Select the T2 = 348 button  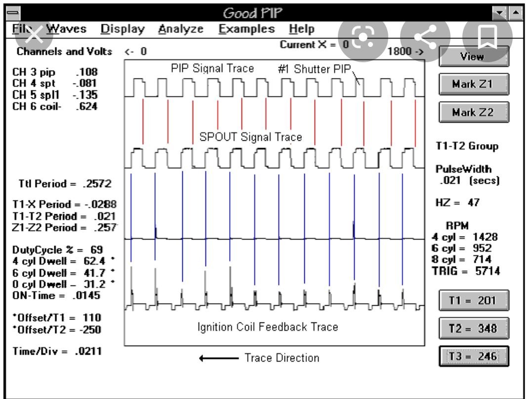(x=473, y=327)
